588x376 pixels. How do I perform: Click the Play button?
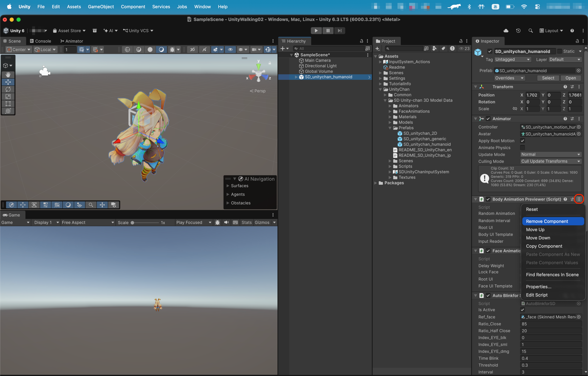click(x=316, y=31)
